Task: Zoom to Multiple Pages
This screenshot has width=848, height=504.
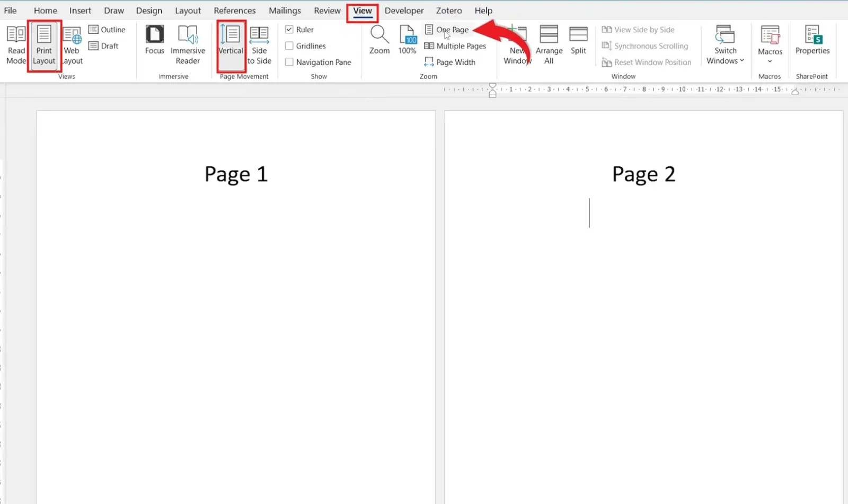Action: click(455, 46)
